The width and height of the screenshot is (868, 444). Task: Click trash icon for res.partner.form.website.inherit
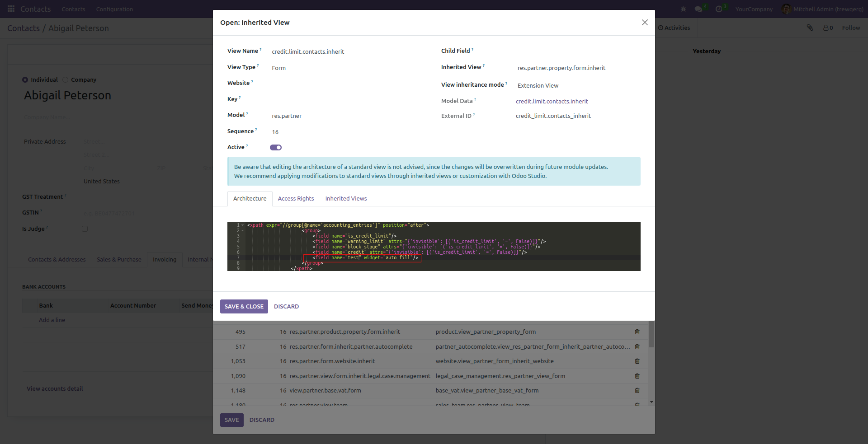tap(637, 361)
